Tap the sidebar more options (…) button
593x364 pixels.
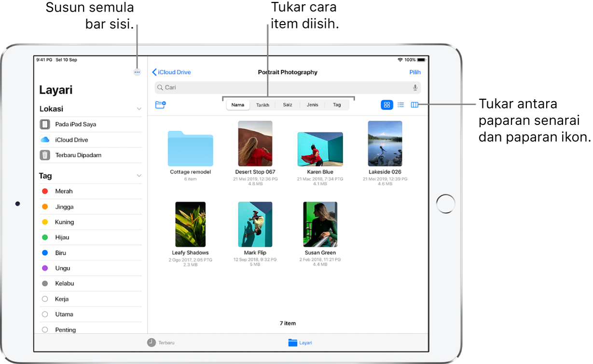[x=137, y=72]
